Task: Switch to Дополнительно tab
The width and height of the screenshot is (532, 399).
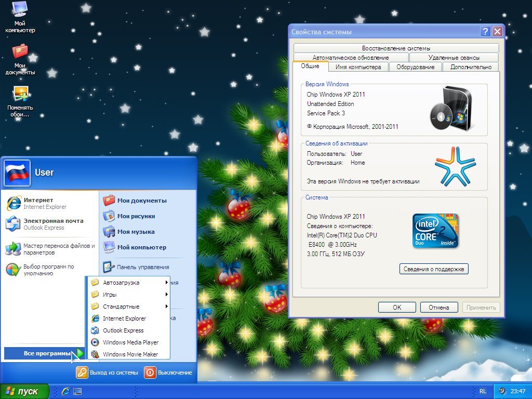Action: (x=471, y=67)
